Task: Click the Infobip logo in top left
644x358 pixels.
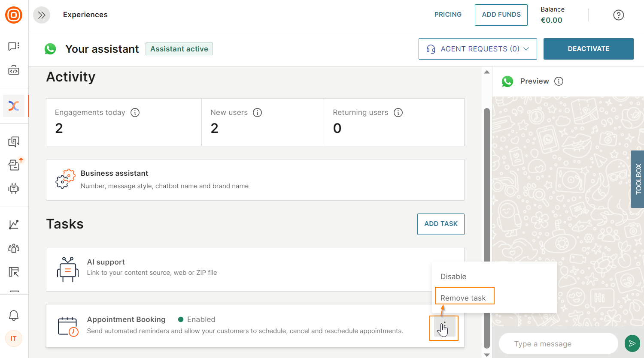Action: click(14, 15)
